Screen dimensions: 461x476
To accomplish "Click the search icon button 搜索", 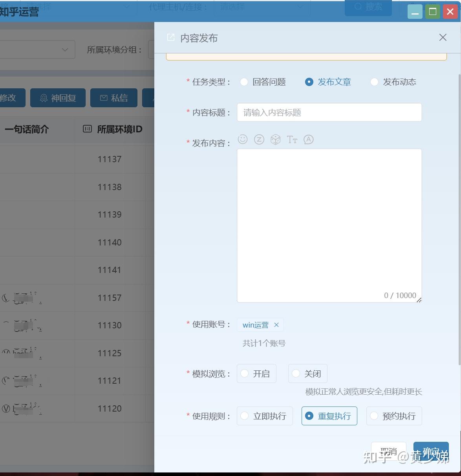I will 368,7.
